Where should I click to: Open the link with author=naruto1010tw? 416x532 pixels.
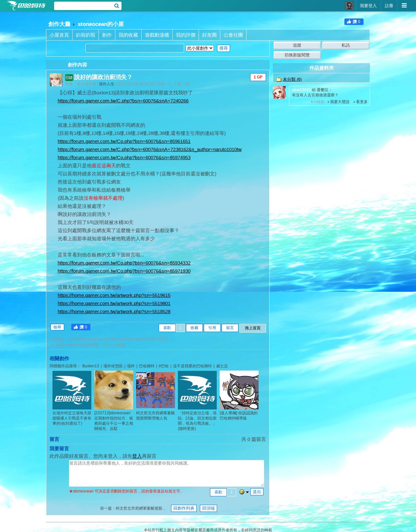150,149
